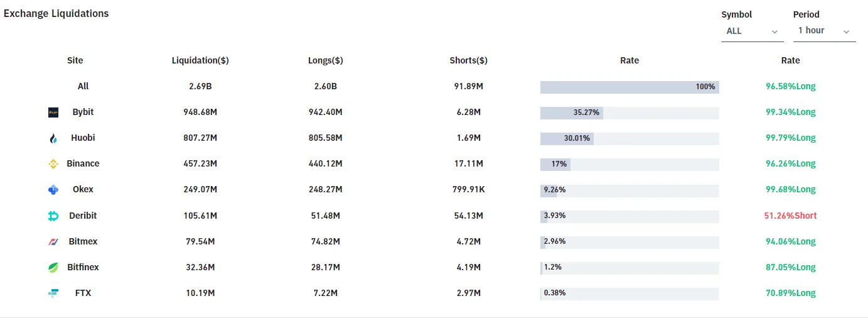
Task: Click Deribit's 51.26%Short rate value
Action: point(790,216)
